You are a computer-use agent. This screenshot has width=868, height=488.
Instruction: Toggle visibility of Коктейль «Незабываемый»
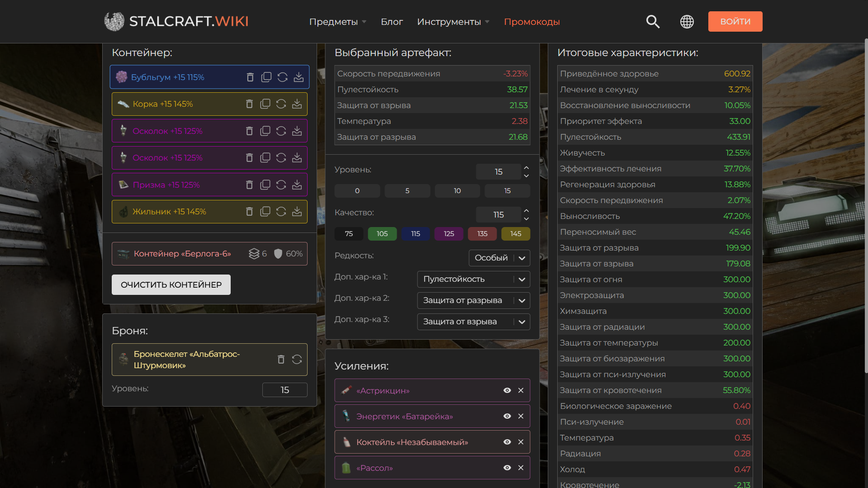coord(507,442)
